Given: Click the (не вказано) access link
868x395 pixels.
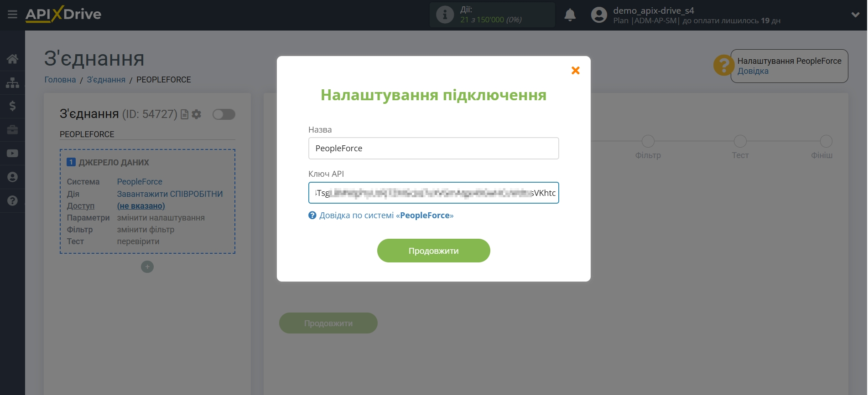Looking at the screenshot, I should (x=141, y=206).
